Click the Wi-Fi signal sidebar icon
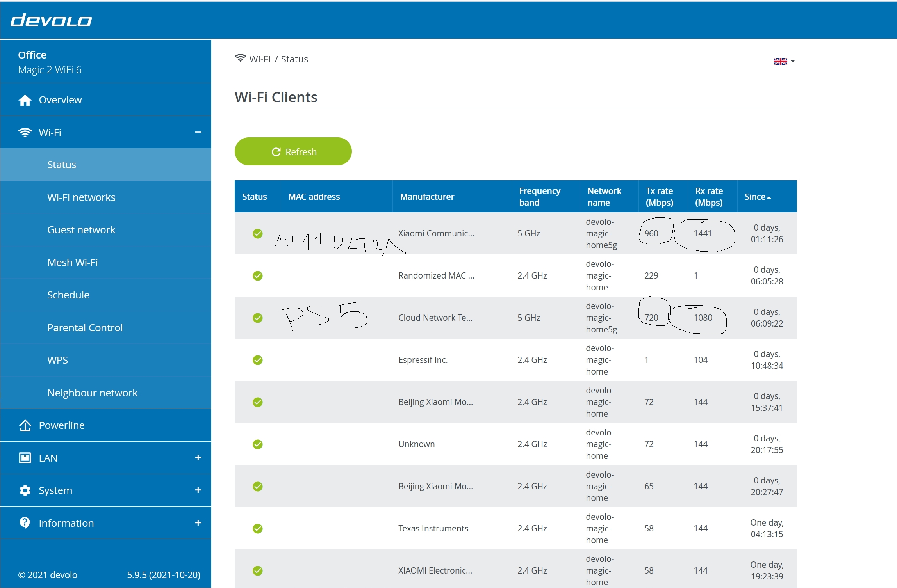The width and height of the screenshot is (897, 588). (25, 133)
